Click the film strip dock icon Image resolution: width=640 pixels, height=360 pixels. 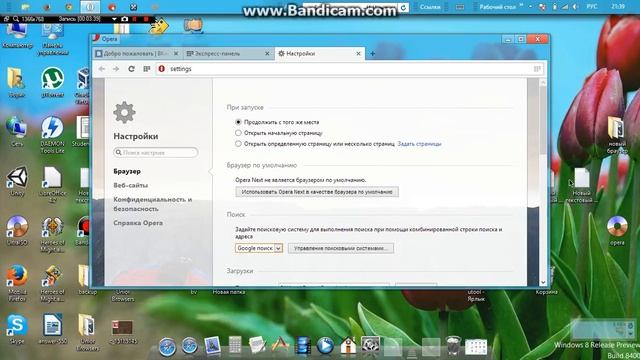[302, 346]
